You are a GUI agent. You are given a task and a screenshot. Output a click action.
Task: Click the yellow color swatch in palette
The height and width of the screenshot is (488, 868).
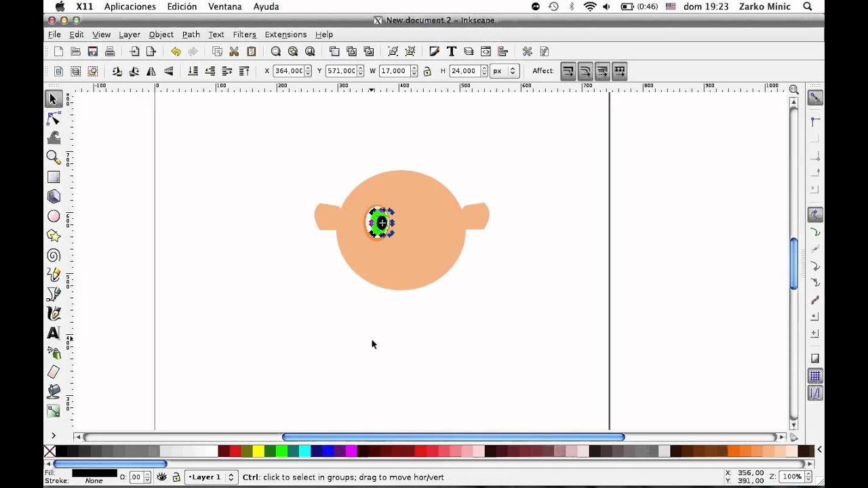pyautogui.click(x=258, y=451)
